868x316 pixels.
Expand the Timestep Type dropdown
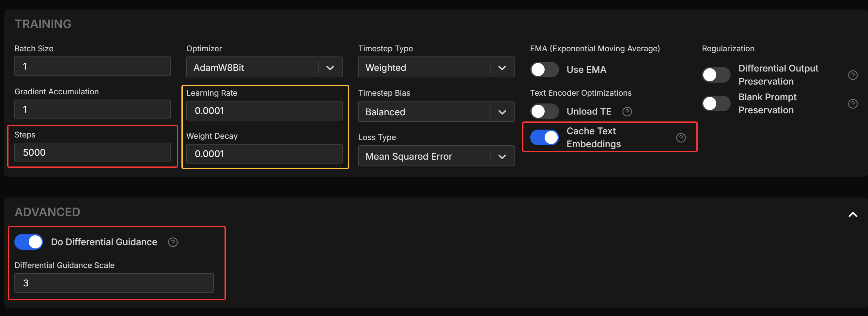tap(436, 68)
